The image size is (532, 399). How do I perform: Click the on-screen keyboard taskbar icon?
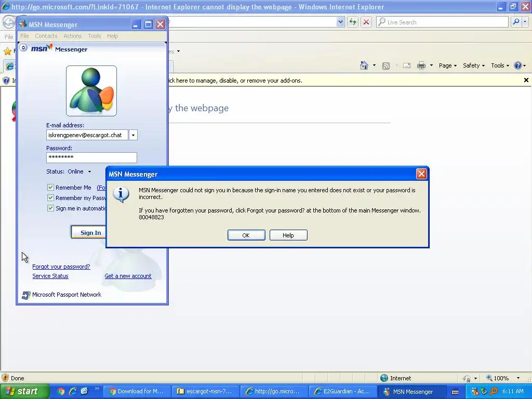455,392
